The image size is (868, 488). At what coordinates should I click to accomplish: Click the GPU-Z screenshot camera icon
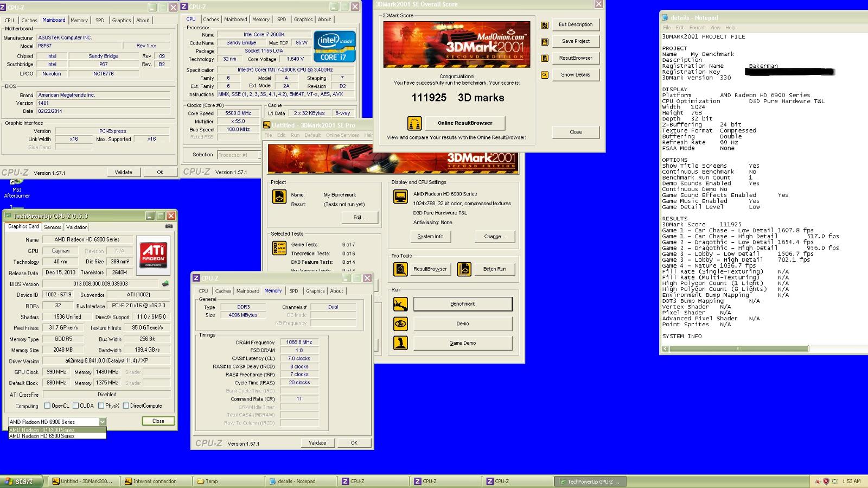point(169,226)
